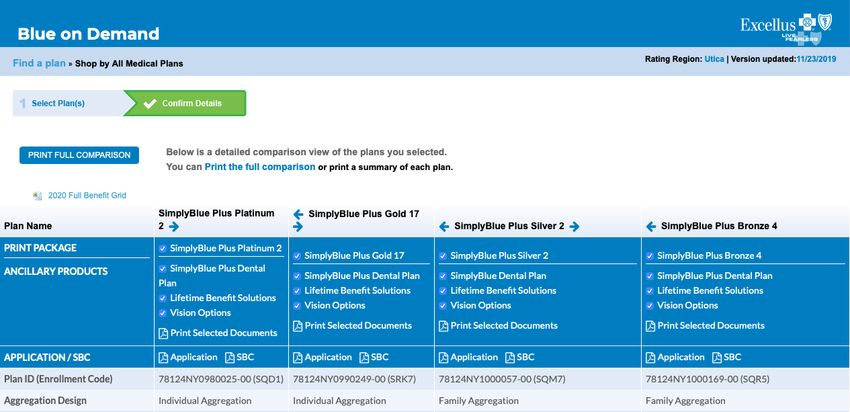This screenshot has height=412, width=850.
Task: Click the 2020 Full Benefit Grid spreadsheet icon
Action: click(38, 196)
